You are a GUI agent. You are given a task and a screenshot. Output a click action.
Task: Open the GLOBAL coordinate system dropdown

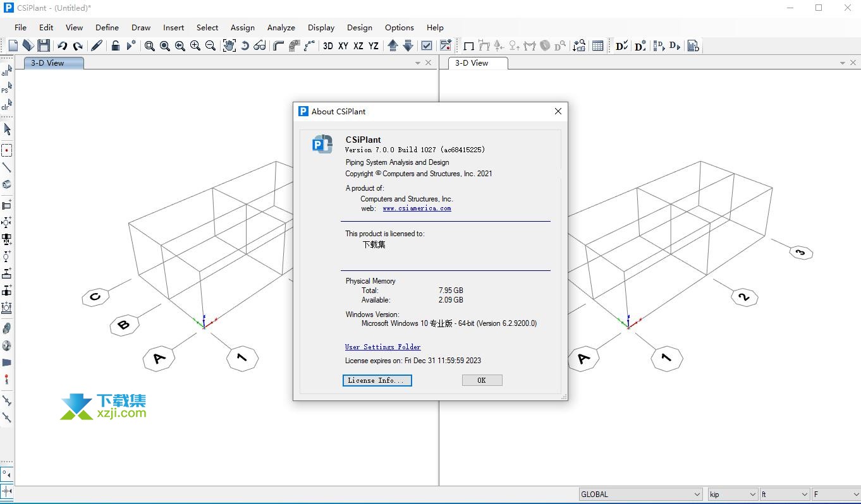[641, 495]
